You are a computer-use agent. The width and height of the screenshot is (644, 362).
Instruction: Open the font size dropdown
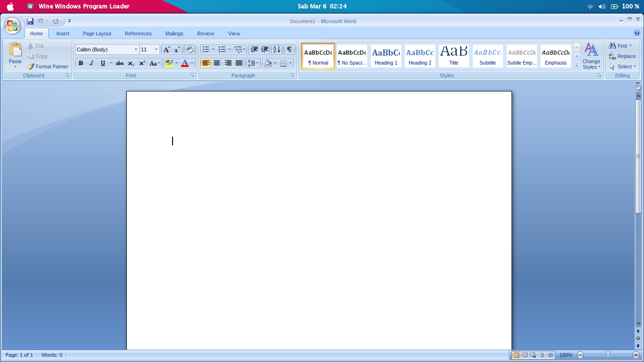[157, 49]
